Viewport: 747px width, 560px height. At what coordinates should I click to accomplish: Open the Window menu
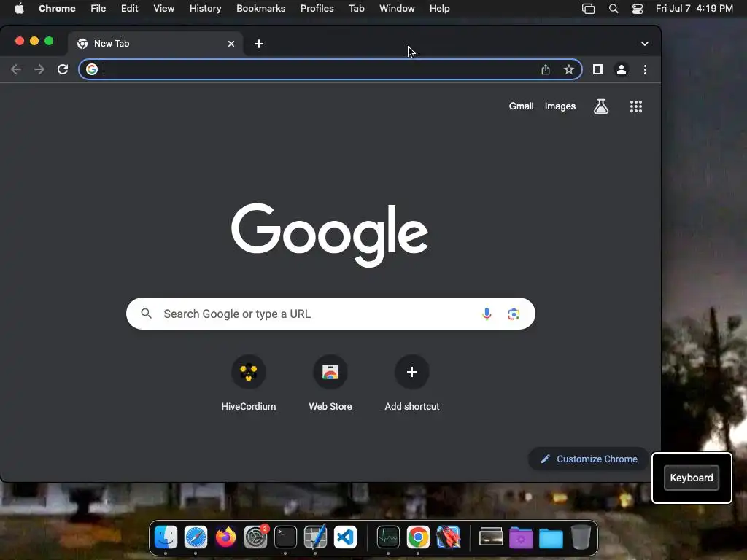click(x=397, y=9)
